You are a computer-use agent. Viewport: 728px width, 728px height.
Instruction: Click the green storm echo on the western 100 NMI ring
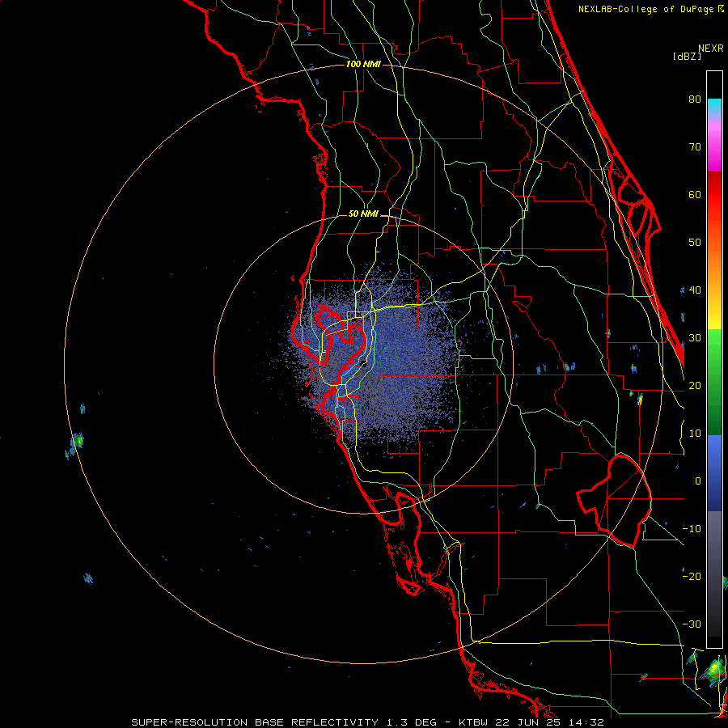click(x=77, y=441)
